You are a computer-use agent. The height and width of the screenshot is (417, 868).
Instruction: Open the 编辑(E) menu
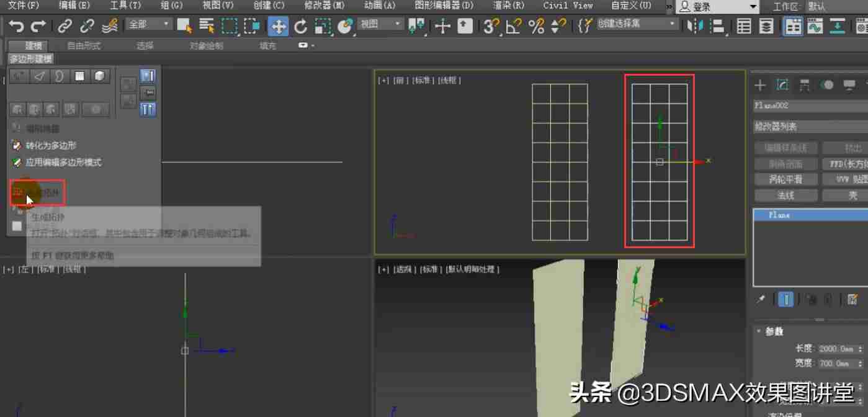[74, 6]
